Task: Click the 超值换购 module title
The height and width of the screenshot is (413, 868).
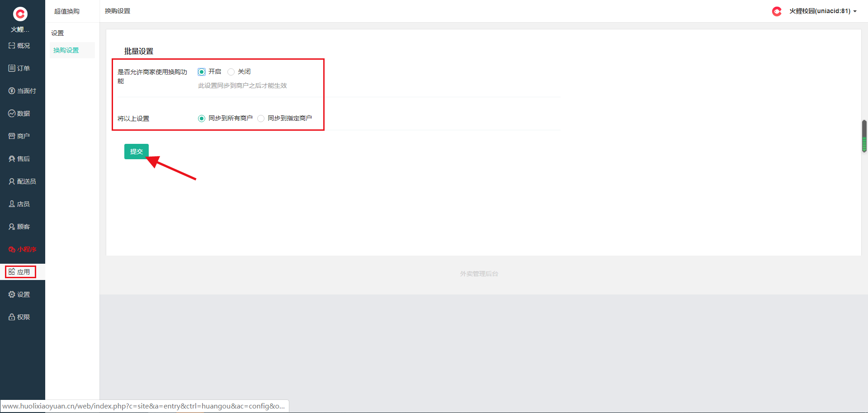Action: pyautogui.click(x=67, y=11)
